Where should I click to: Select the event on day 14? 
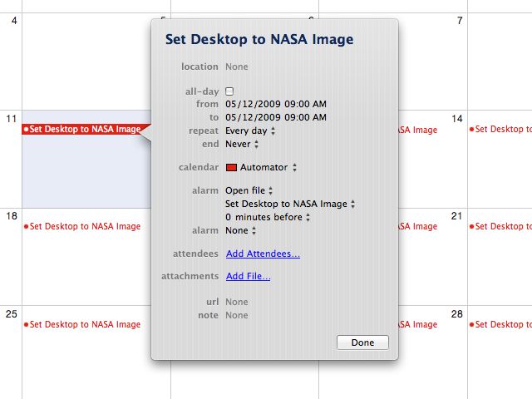coord(500,129)
